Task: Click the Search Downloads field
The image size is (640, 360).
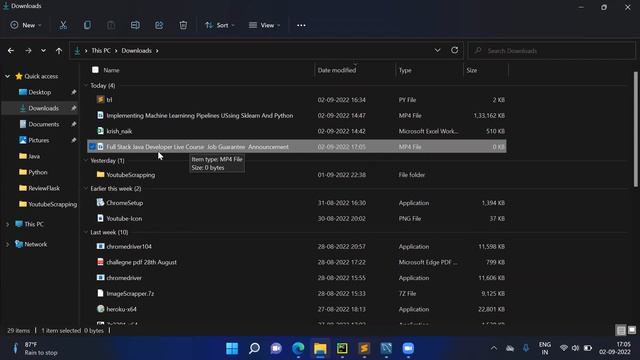Action: (551, 51)
